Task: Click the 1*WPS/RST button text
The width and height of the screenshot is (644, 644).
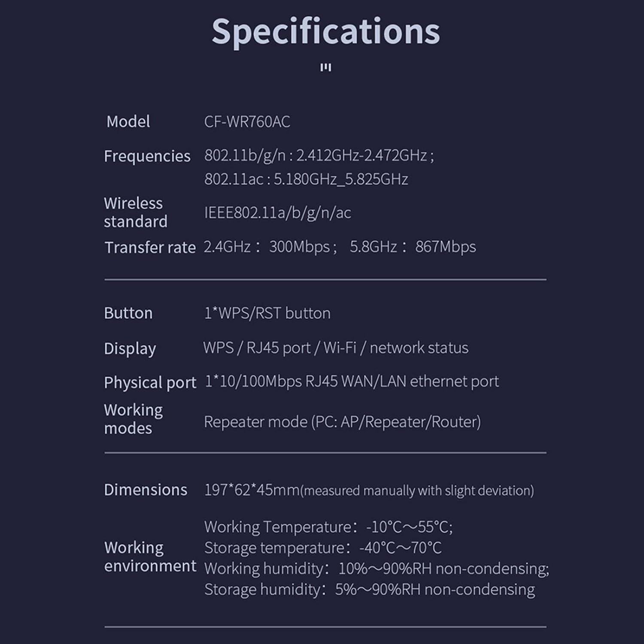Action: (x=267, y=313)
